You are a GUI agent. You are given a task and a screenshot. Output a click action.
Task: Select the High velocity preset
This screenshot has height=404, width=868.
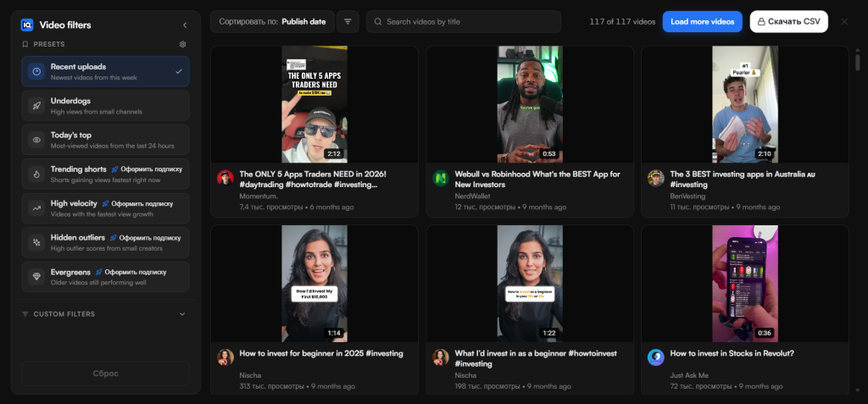tap(106, 208)
